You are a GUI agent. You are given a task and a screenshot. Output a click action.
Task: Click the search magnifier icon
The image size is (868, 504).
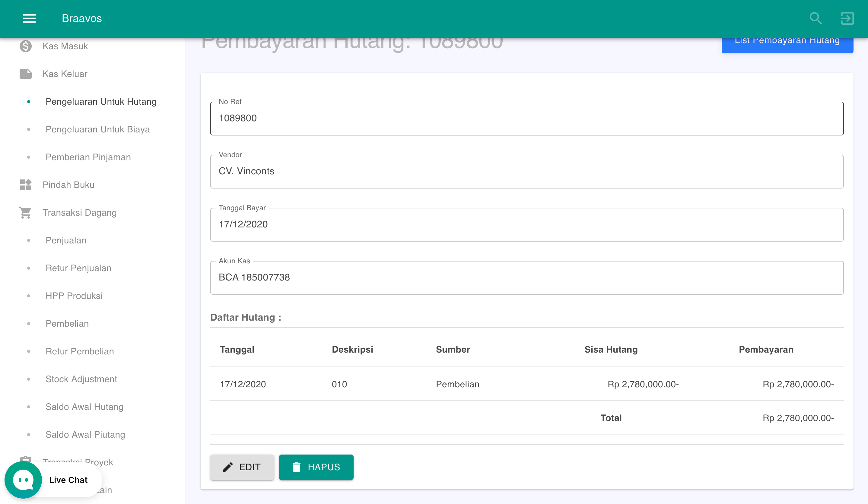(815, 18)
